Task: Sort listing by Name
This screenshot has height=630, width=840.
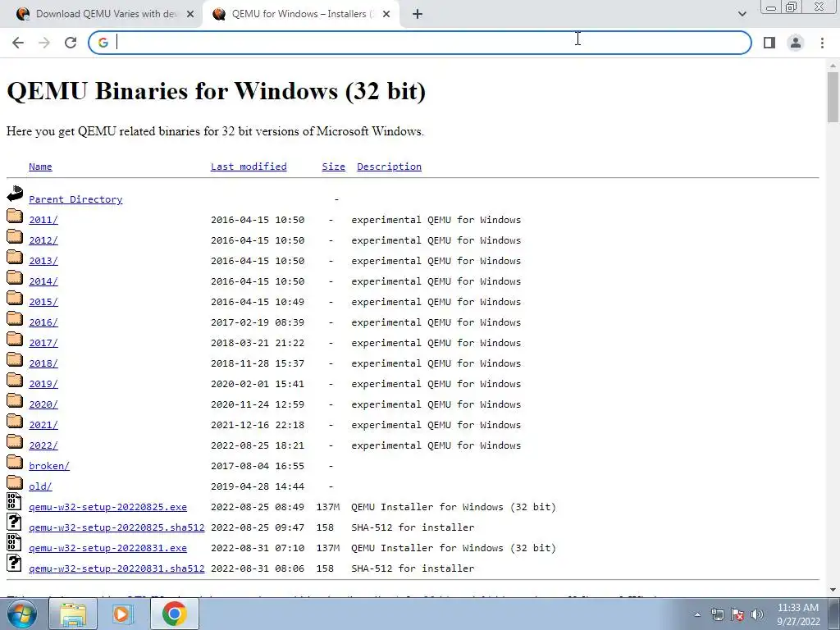Action: pos(40,167)
